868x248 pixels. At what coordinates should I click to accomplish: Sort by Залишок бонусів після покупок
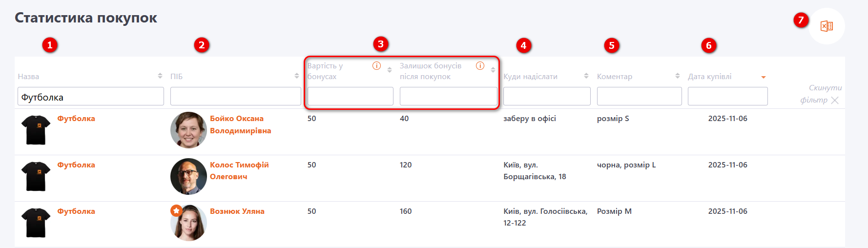click(493, 70)
